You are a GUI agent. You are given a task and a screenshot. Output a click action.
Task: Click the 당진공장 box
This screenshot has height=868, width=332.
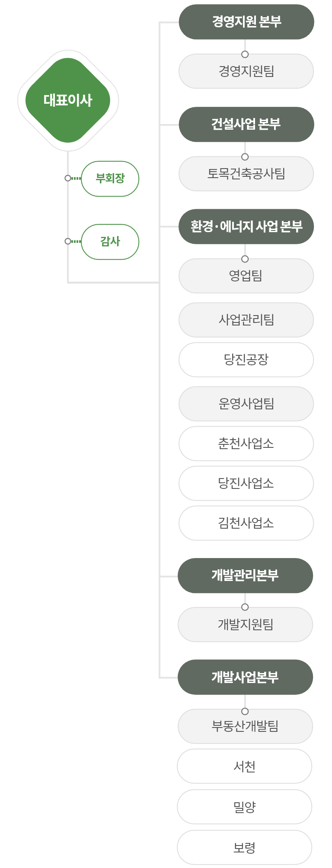click(x=246, y=360)
